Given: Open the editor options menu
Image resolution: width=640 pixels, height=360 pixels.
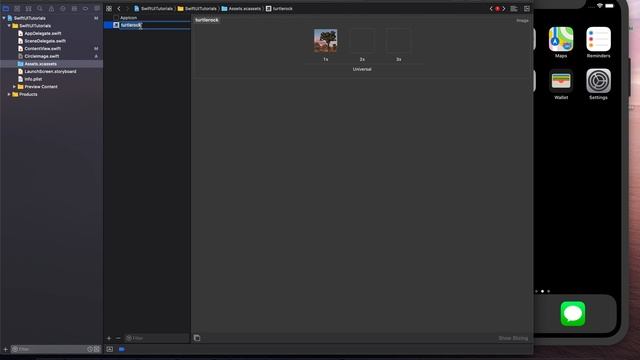Looking at the screenshot, I should (x=514, y=9).
